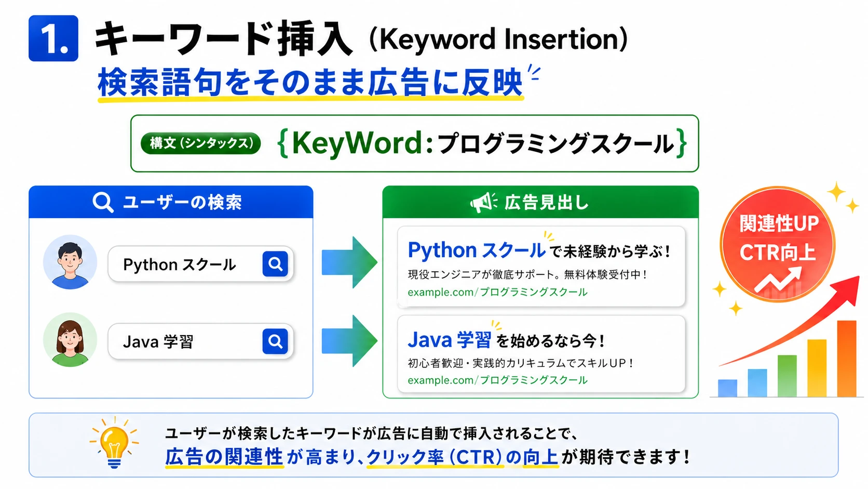Click the green bar in the chart

click(x=787, y=376)
